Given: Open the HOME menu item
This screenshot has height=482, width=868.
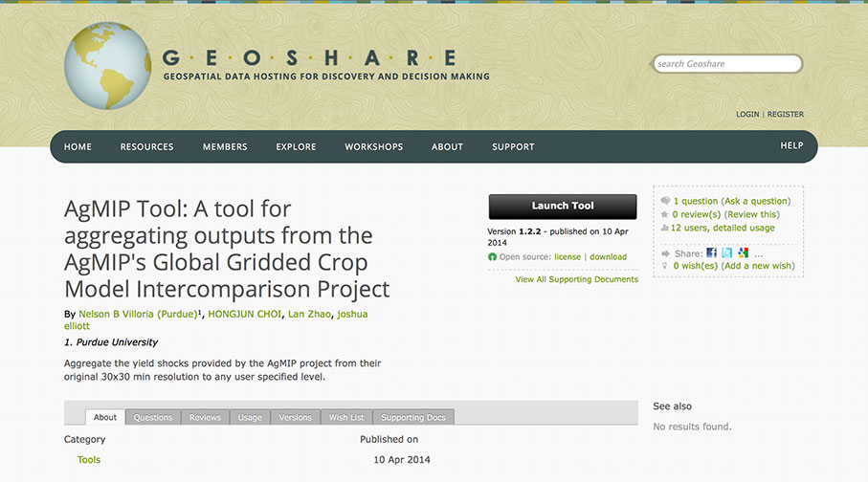Looking at the screenshot, I should [78, 146].
